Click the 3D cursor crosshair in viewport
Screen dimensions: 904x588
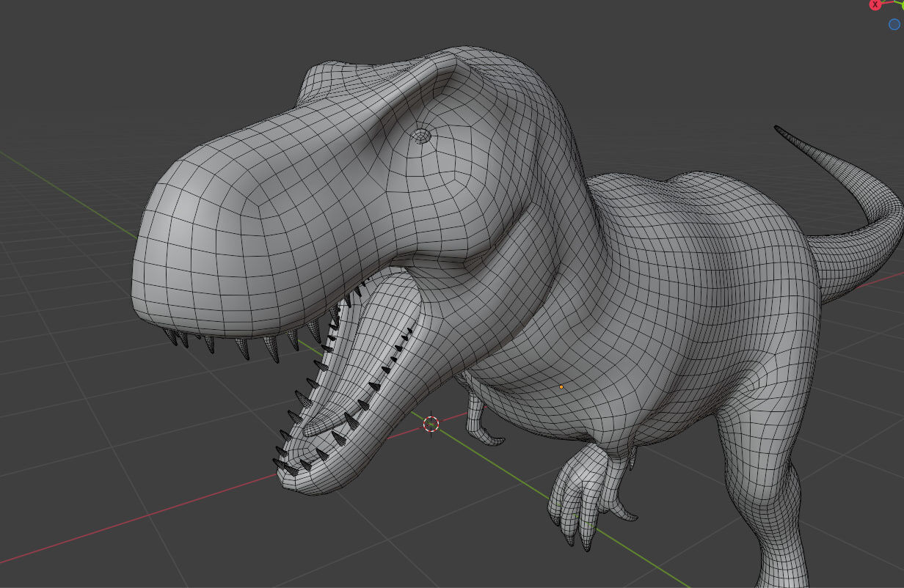(431, 424)
